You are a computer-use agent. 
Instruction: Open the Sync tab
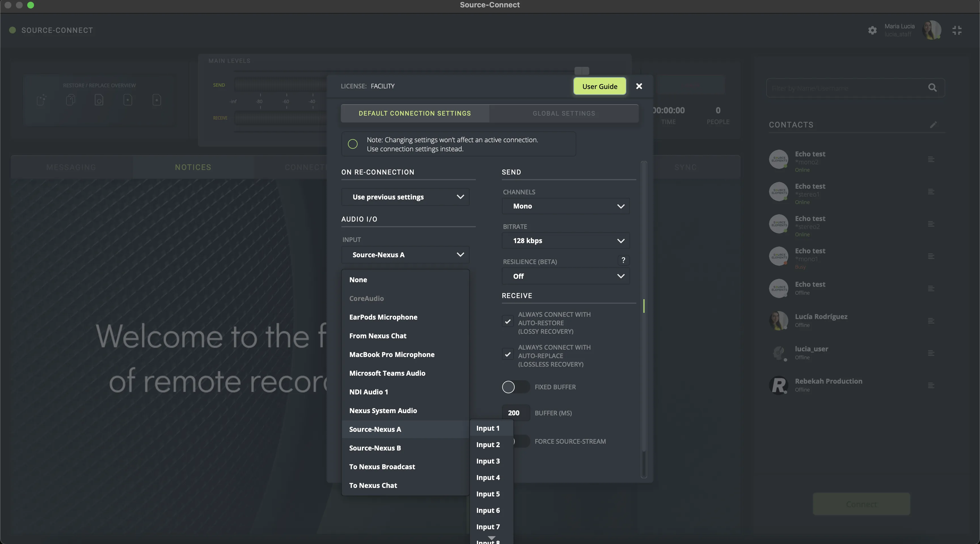click(x=686, y=167)
